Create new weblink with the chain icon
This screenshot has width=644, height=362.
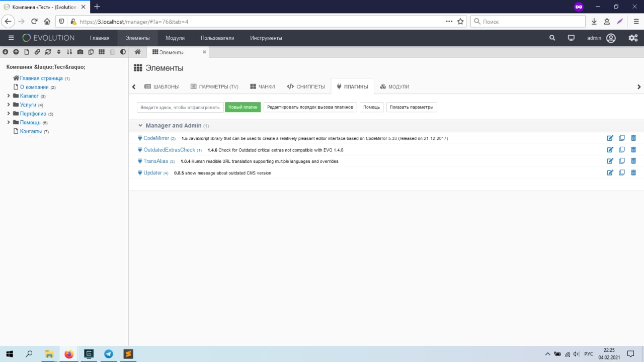point(37,52)
